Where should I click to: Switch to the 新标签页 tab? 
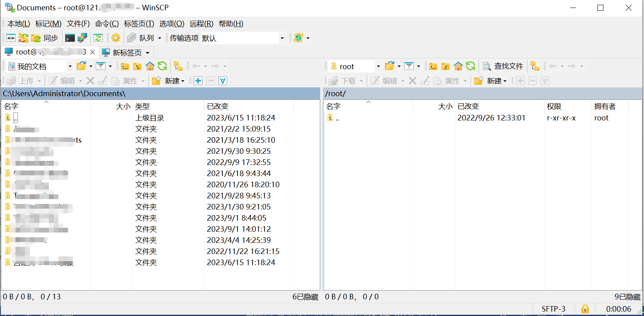126,52
